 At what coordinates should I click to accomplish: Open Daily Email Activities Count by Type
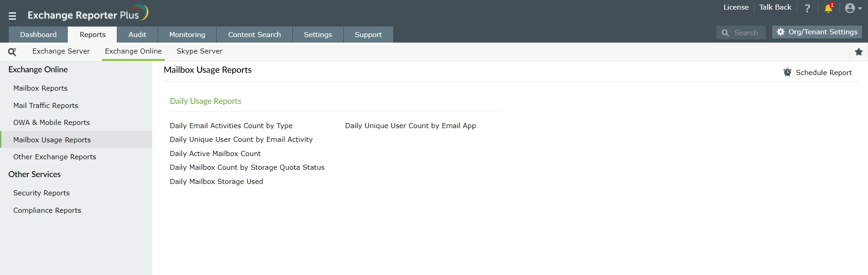pyautogui.click(x=231, y=126)
